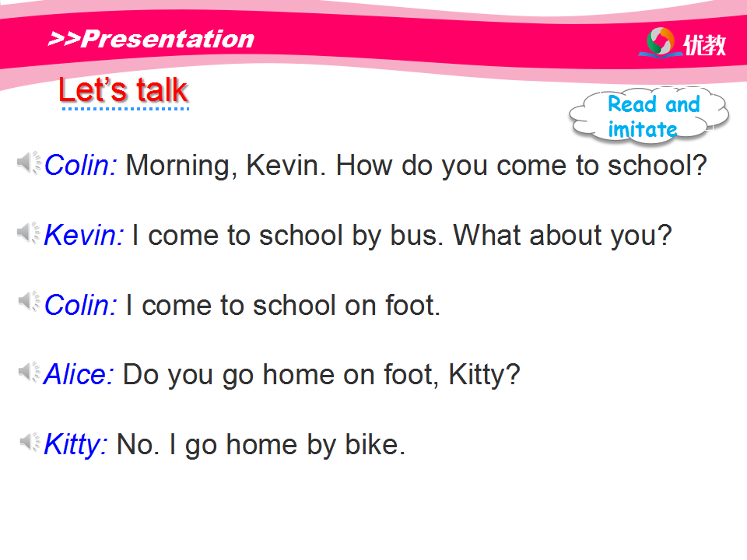Select the text 'What about you?'
Screen dimensions: 747x560
tap(562, 235)
